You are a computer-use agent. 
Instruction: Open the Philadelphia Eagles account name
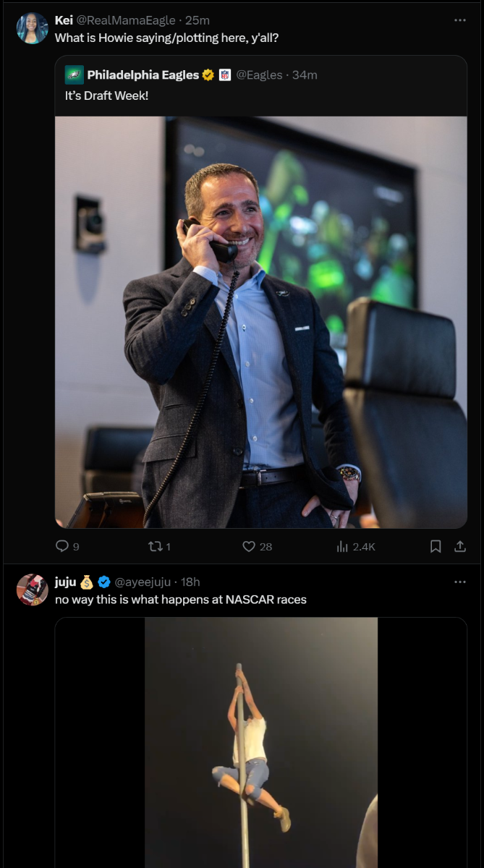[143, 75]
